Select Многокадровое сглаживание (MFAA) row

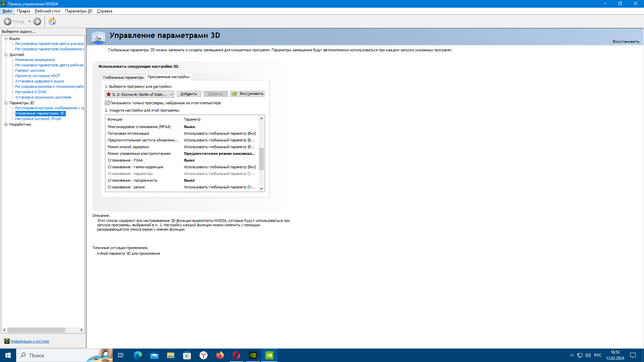click(182, 127)
